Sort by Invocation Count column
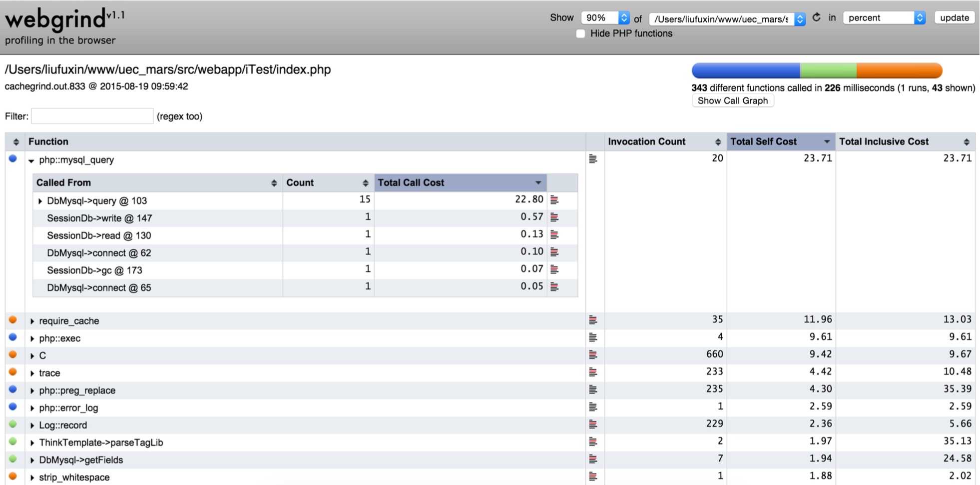The width and height of the screenshot is (980, 485). pos(665,141)
